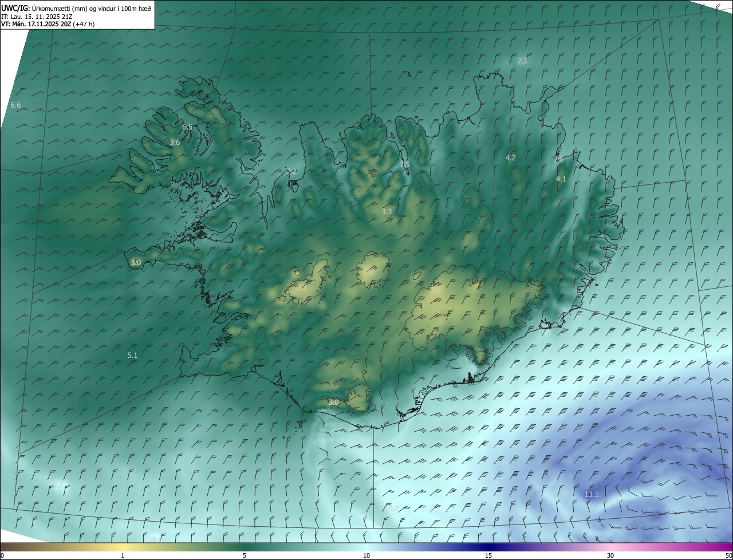Click the VT: Mán. 17.11.2025 20Z valid time
Image resolution: width=733 pixels, height=560 pixels.
(48, 23)
